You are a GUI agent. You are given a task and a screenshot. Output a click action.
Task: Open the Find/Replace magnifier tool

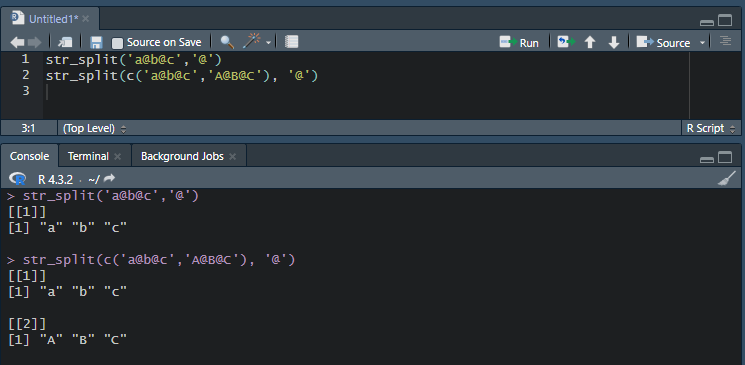coord(227,42)
